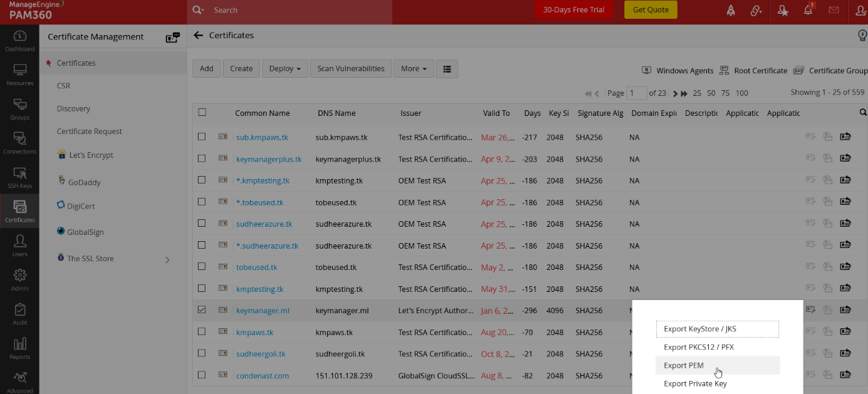This screenshot has height=394, width=868.
Task: Check the sub.kmpaws.tk row checkbox
Action: (202, 137)
